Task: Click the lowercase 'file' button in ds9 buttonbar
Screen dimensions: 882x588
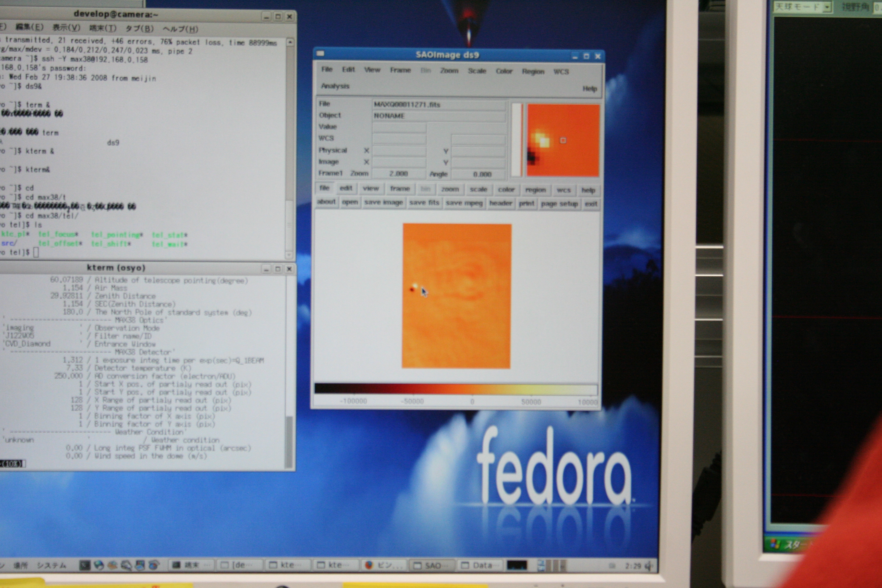Action: 324,188
